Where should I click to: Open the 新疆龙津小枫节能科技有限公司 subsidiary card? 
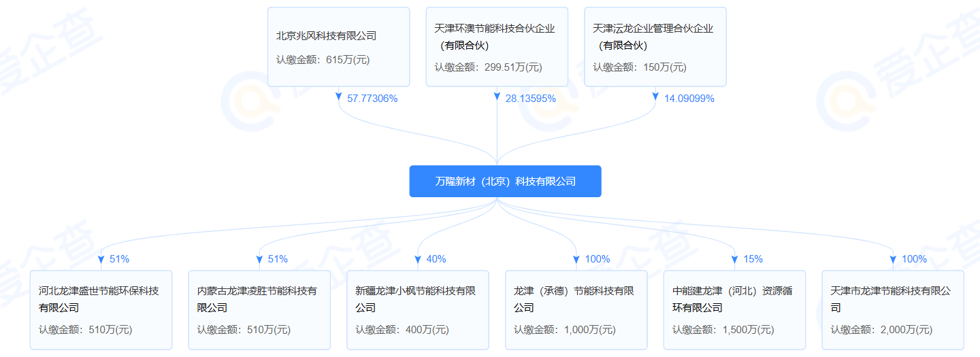pos(418,309)
